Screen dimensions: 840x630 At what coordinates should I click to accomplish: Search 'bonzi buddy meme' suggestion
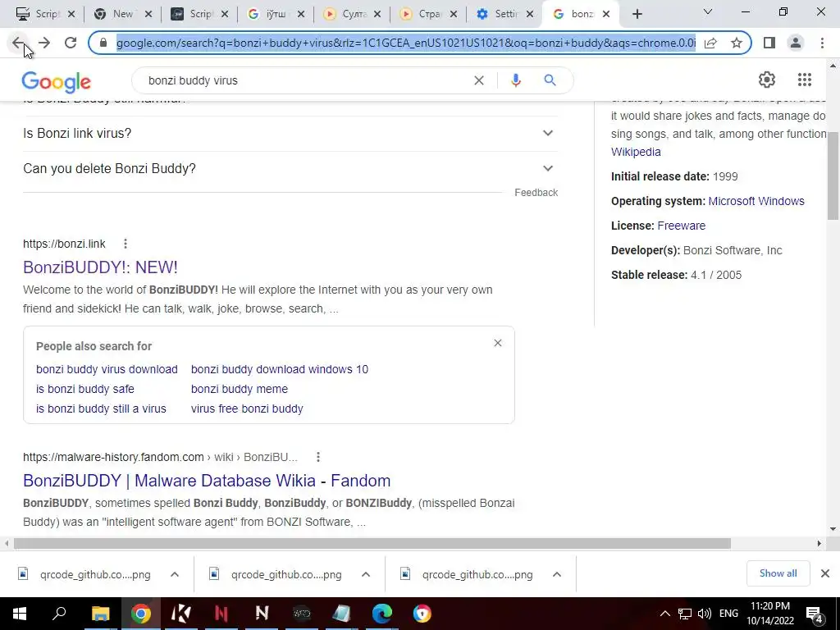point(239,390)
